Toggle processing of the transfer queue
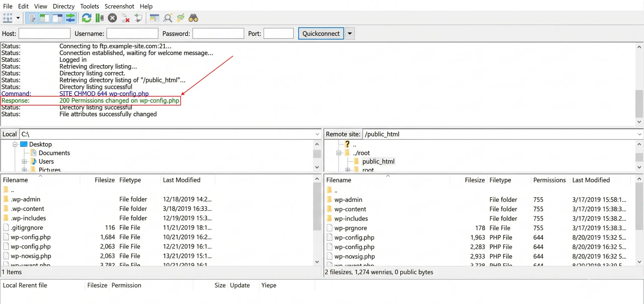This screenshot has width=644, height=304. point(100,18)
